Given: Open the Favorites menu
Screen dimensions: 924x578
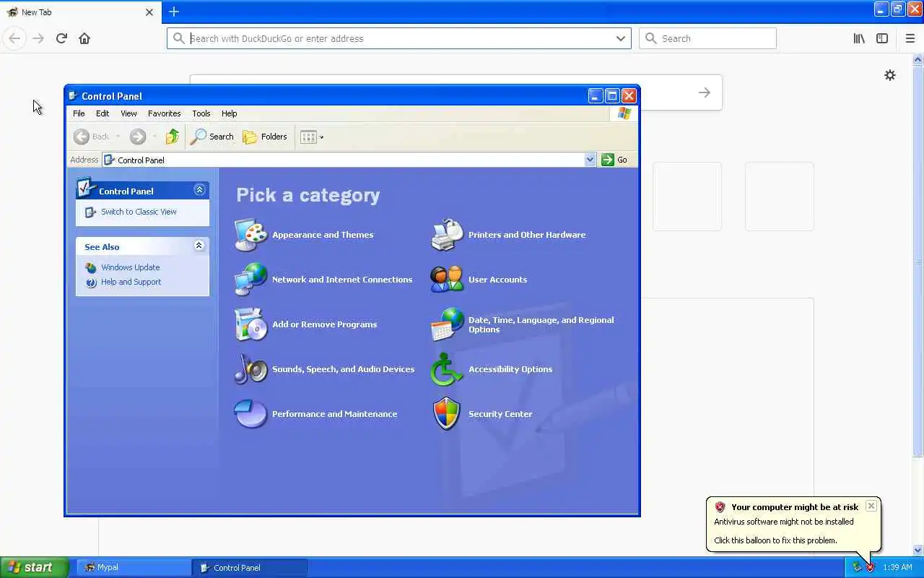Looking at the screenshot, I should coord(165,113).
